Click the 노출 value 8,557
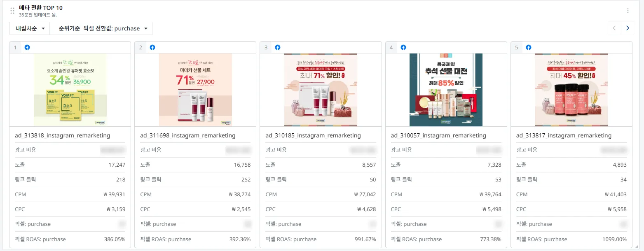The image size is (644, 251). (369, 165)
